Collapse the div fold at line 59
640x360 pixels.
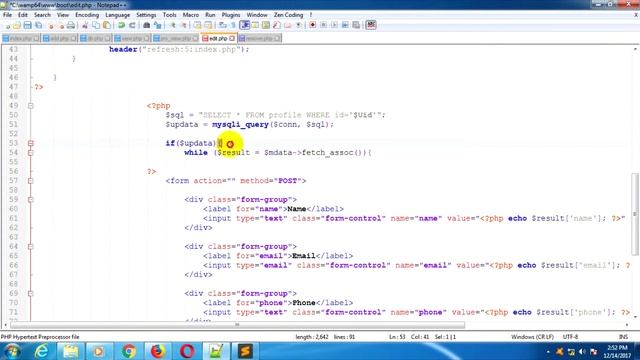tap(31, 200)
